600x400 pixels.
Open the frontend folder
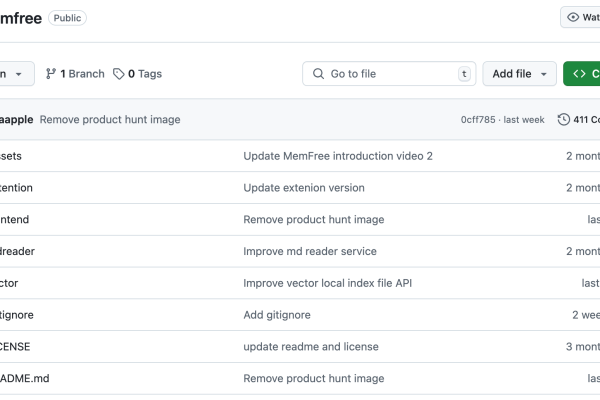coord(14,219)
